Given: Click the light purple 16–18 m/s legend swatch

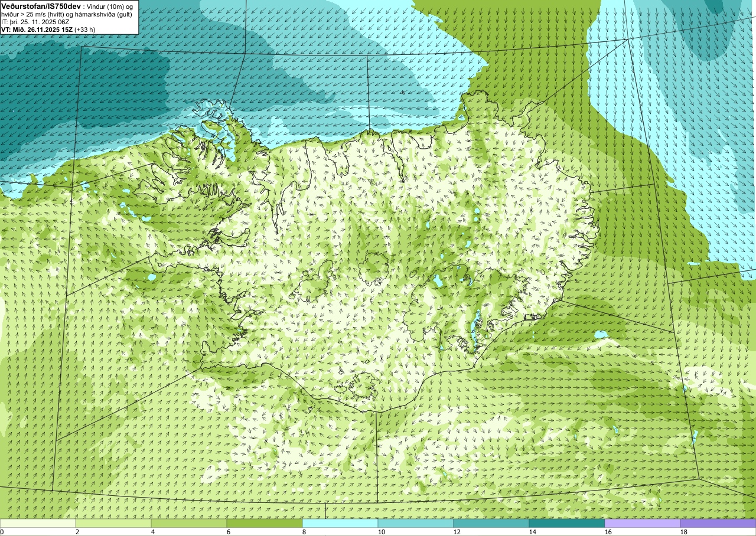Looking at the screenshot, I should click(x=643, y=523).
